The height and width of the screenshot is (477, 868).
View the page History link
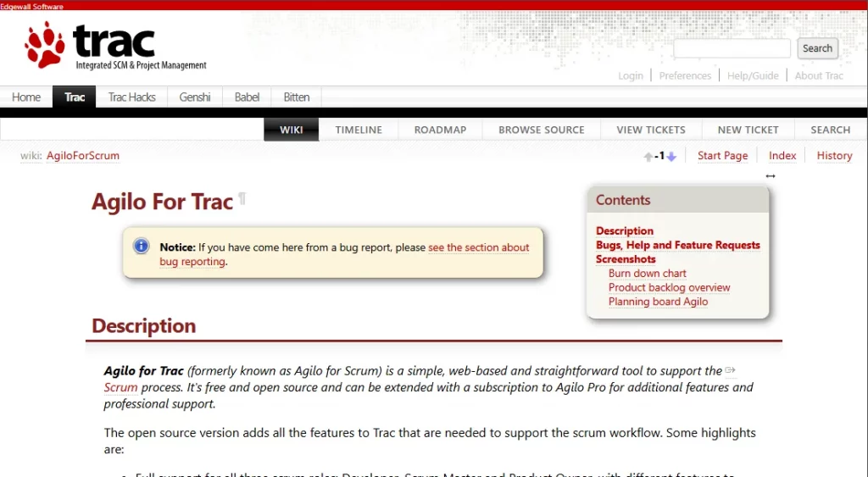point(834,156)
